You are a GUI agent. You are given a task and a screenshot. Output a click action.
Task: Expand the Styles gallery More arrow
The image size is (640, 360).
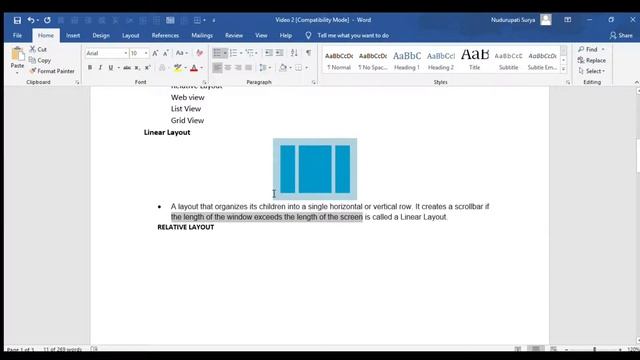(x=564, y=69)
